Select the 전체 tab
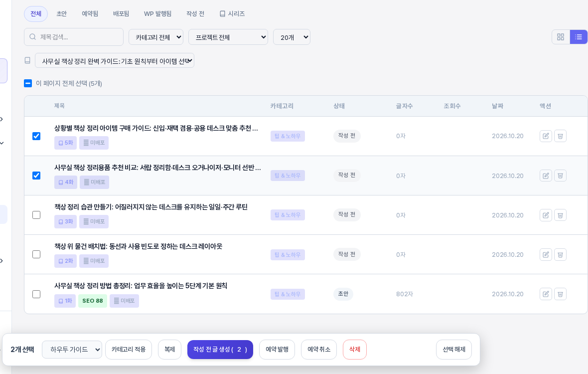Screen dimensions: 588x374 36,14
